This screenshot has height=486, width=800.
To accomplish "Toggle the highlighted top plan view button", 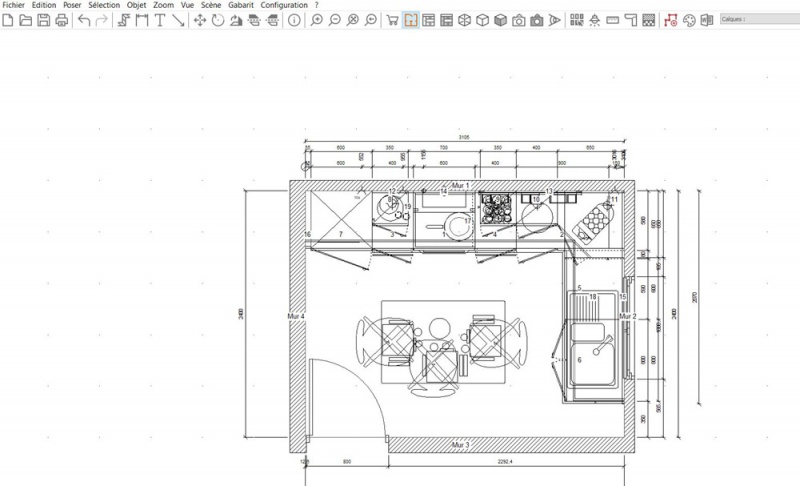I will [x=410, y=20].
